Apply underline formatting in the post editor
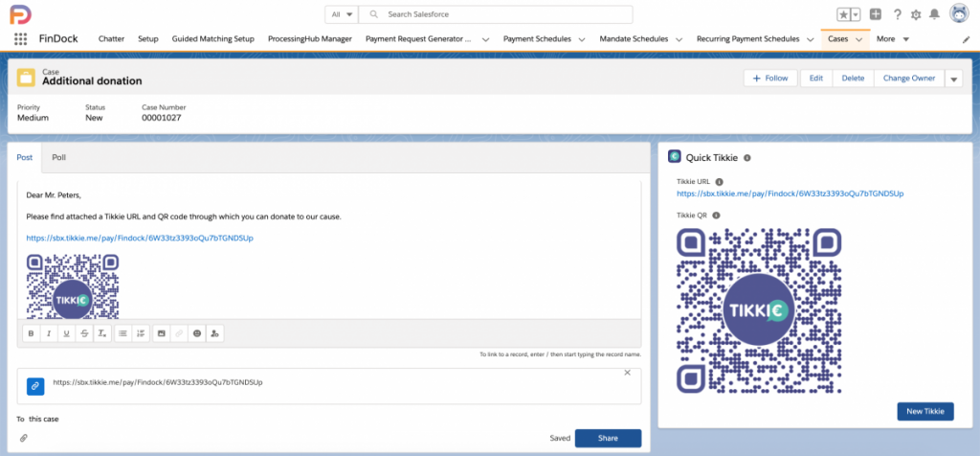The width and height of the screenshot is (980, 456). [x=66, y=334]
